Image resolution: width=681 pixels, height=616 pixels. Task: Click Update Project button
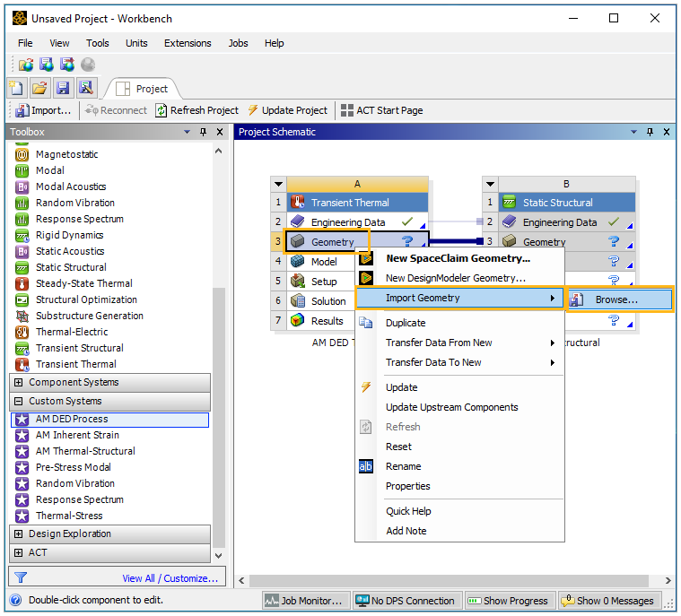(288, 110)
